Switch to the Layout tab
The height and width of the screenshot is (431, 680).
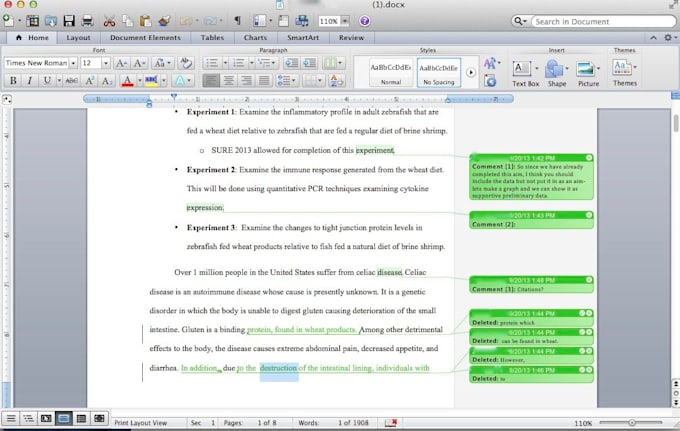pos(78,38)
